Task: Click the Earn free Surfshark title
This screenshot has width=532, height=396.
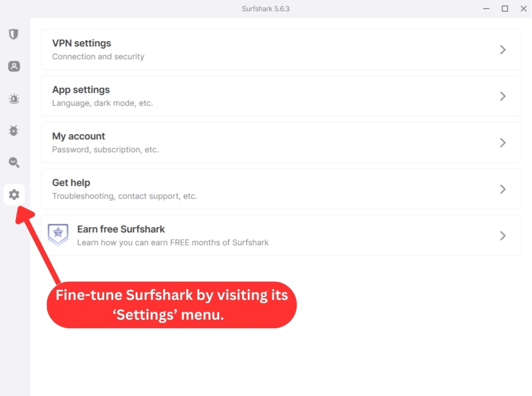Action: click(121, 229)
